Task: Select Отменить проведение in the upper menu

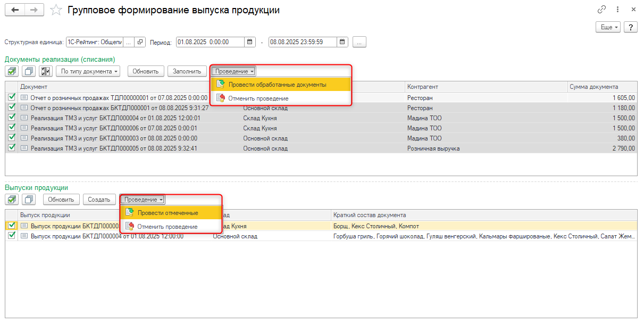Action: click(x=281, y=98)
